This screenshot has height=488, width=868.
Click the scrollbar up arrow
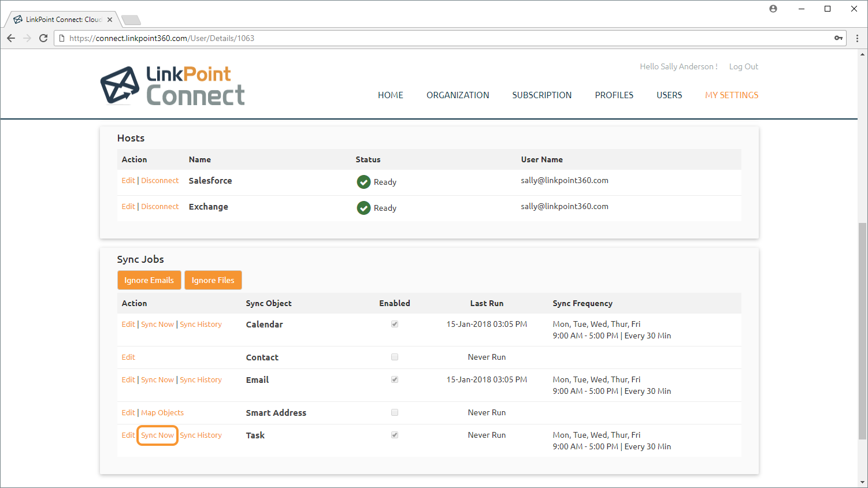(x=863, y=54)
